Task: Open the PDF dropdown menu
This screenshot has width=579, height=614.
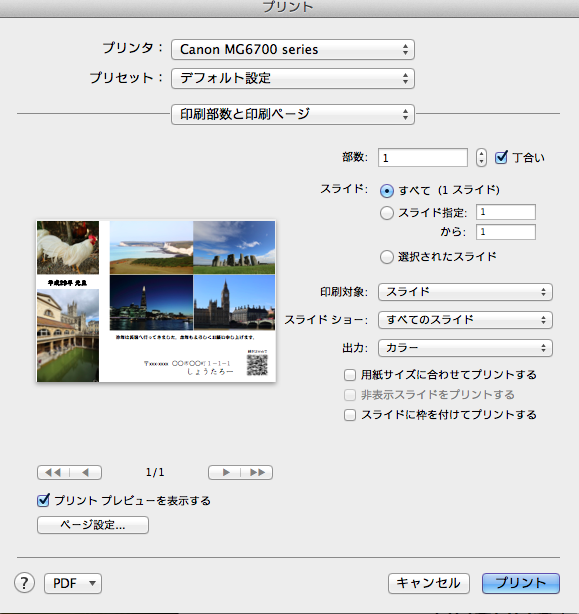Action: click(x=73, y=583)
